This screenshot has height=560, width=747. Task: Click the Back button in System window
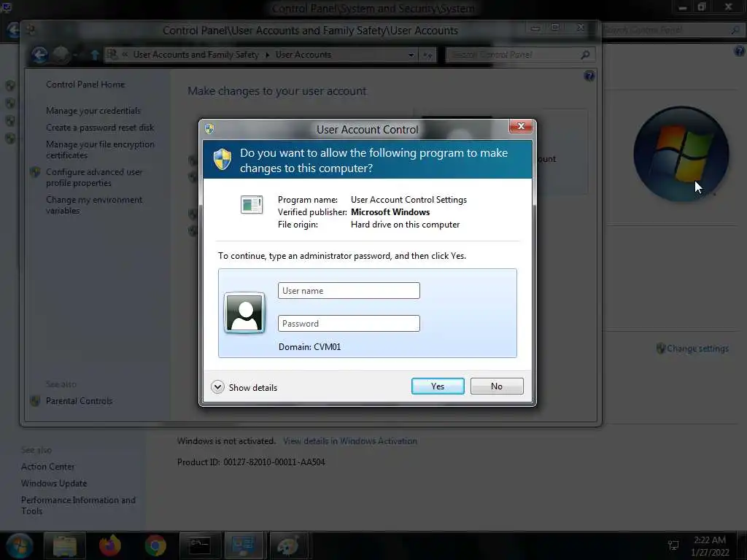point(13,30)
